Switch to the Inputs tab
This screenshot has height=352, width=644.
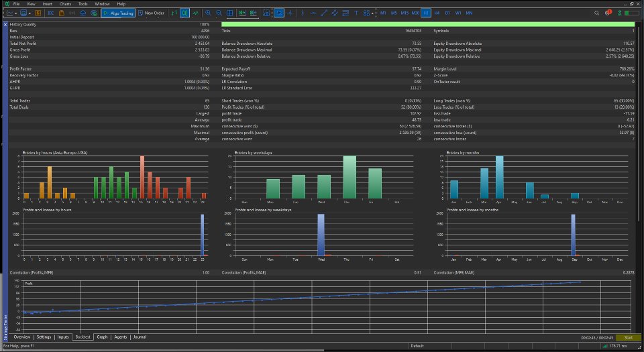pyautogui.click(x=63, y=337)
